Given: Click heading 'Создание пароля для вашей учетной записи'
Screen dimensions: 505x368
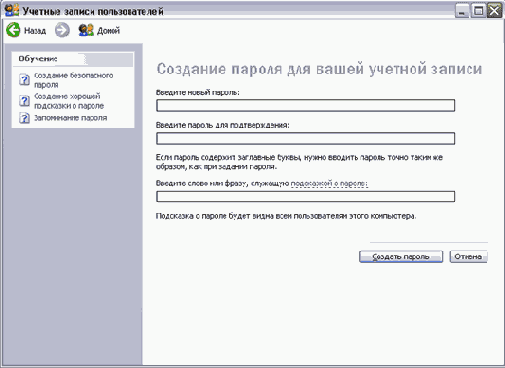Looking at the screenshot, I should (x=319, y=69).
